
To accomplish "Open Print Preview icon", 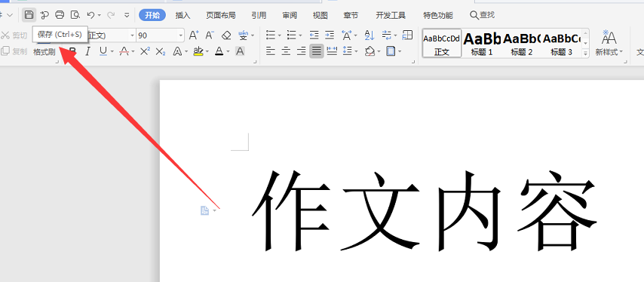I will tap(75, 15).
